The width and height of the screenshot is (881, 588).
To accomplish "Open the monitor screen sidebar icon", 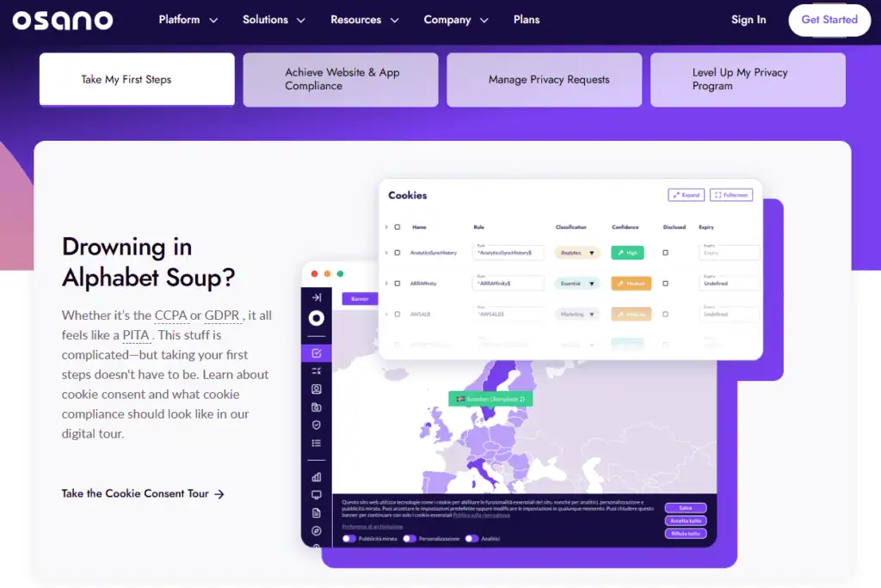I will click(317, 495).
